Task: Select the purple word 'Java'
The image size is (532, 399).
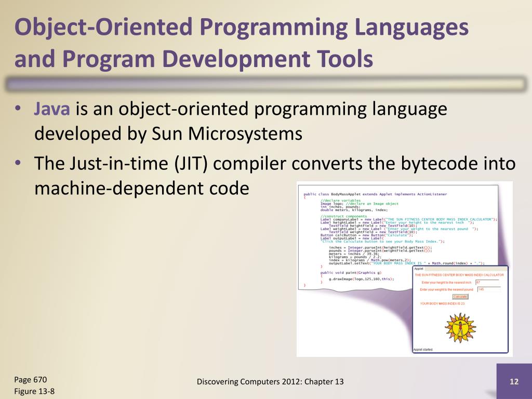Action: (x=52, y=109)
